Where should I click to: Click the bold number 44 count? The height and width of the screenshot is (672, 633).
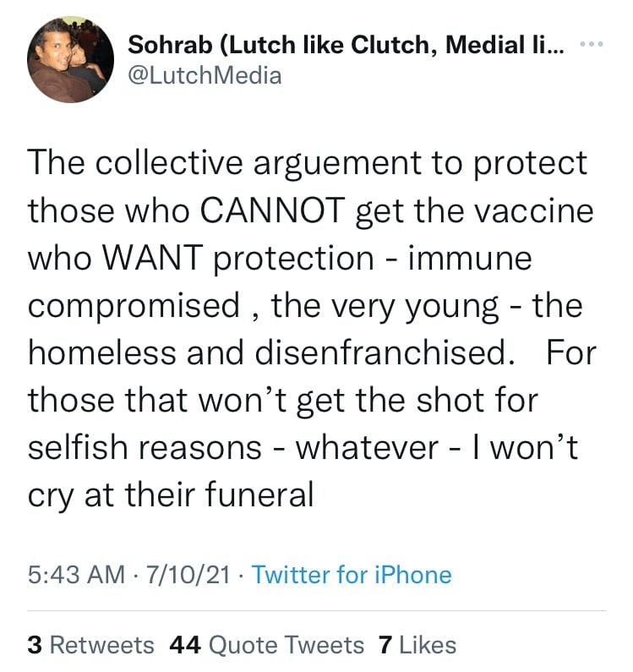pyautogui.click(x=185, y=645)
